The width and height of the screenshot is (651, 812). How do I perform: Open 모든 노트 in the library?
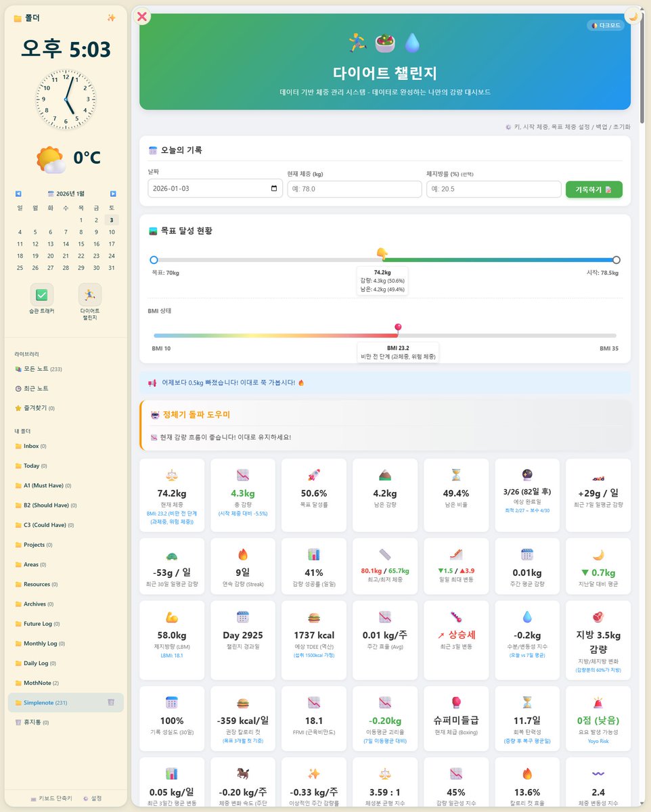point(66,369)
